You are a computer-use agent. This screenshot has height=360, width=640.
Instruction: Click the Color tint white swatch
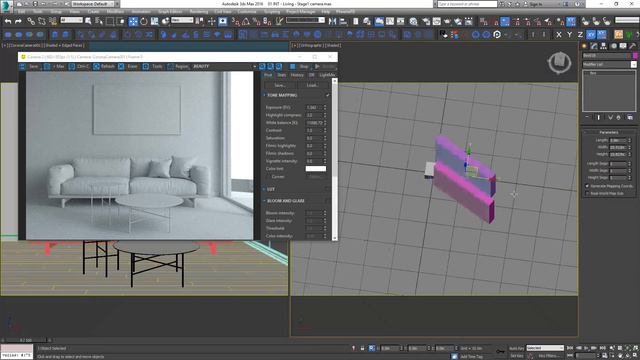click(316, 169)
